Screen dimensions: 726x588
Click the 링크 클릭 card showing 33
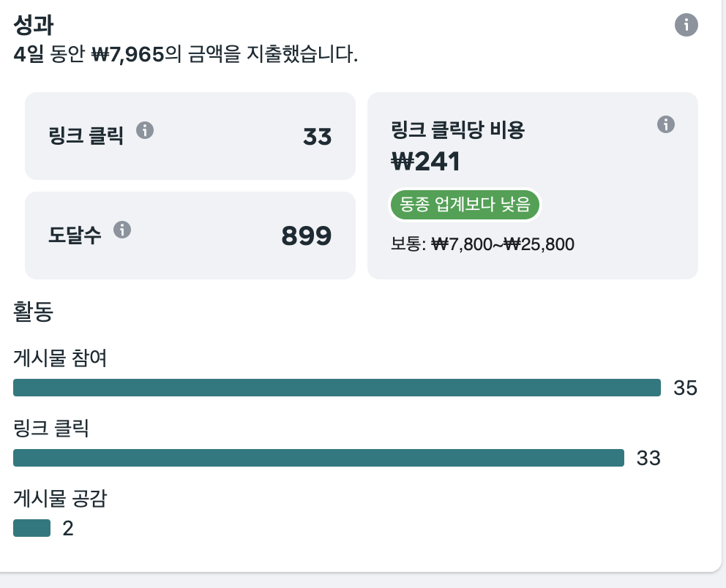pyautogui.click(x=190, y=136)
